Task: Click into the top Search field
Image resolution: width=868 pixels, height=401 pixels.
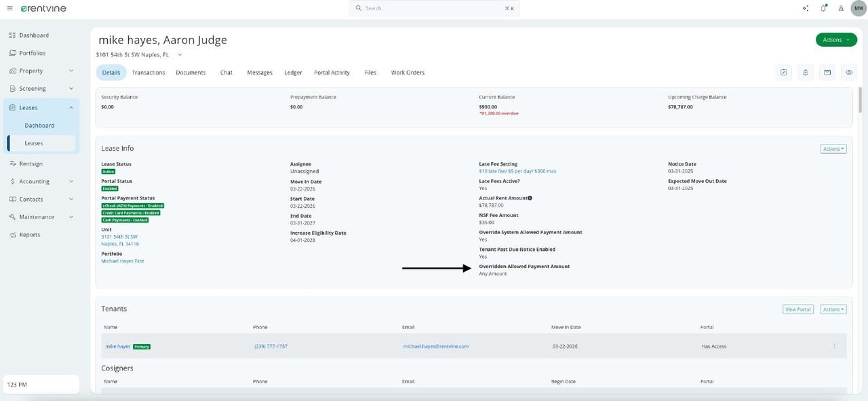Action: pos(434,8)
